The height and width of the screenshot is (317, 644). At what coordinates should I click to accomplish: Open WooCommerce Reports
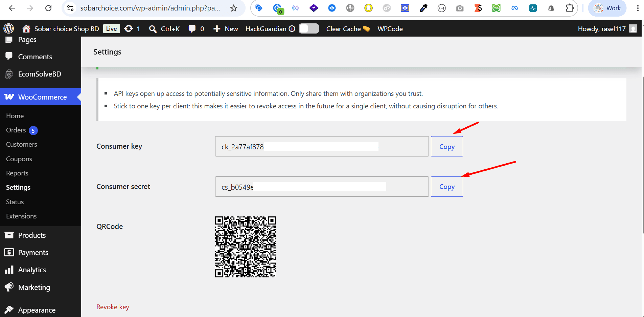coord(17,173)
